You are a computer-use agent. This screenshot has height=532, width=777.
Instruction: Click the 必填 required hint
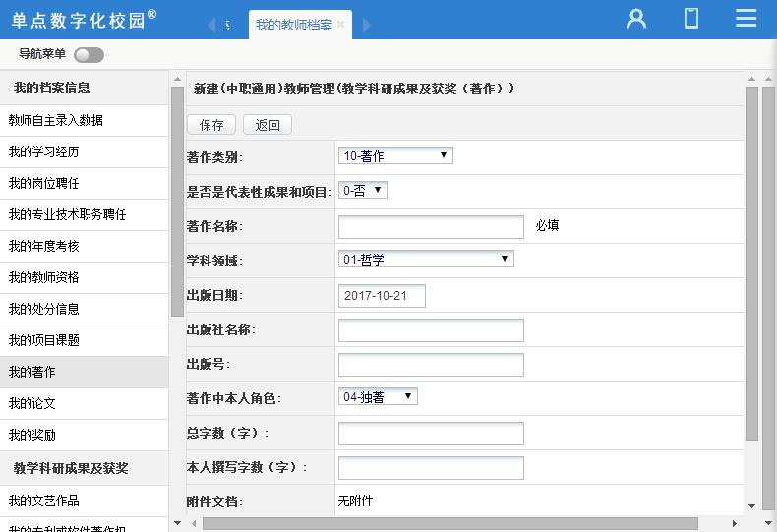[547, 226]
